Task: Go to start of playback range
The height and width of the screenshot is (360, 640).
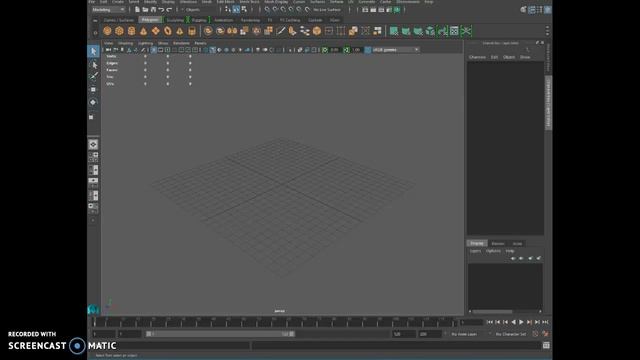Action: coord(489,322)
